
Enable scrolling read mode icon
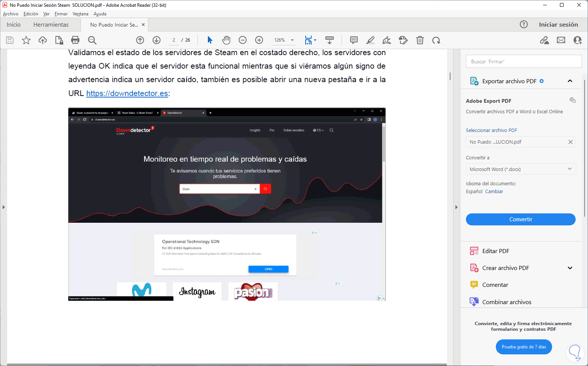tap(330, 40)
